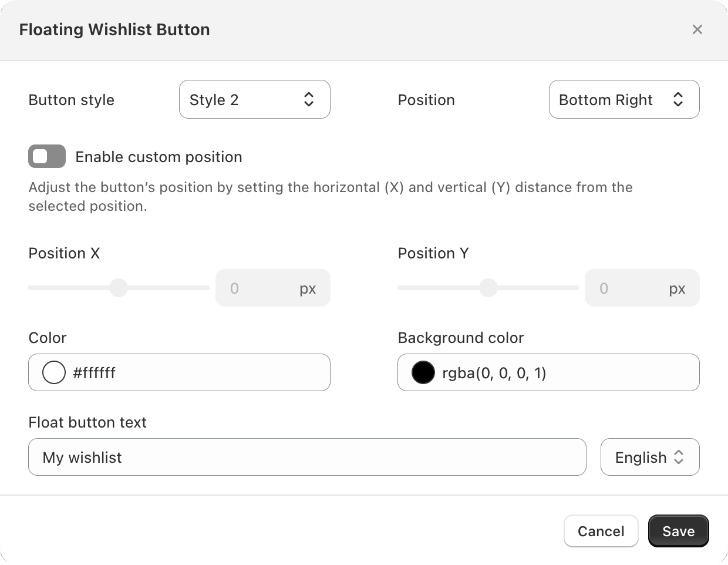Click the Background color label
Viewport: 728px width, 565px height.
[x=461, y=338]
